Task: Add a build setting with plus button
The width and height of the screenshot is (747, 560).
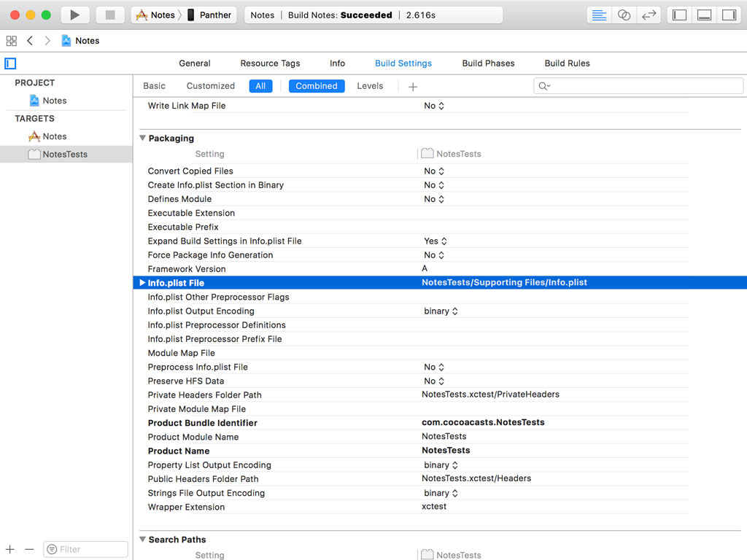Action: pyautogui.click(x=413, y=87)
